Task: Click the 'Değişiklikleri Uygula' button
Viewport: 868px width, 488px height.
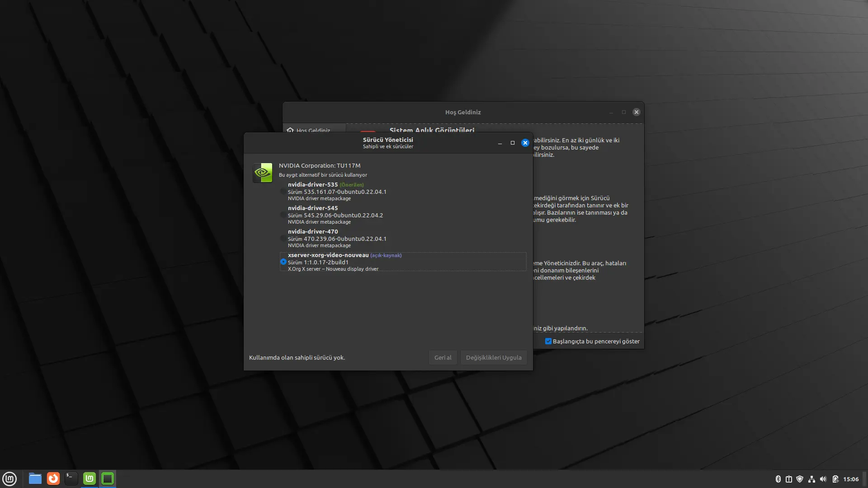Action: click(x=494, y=357)
